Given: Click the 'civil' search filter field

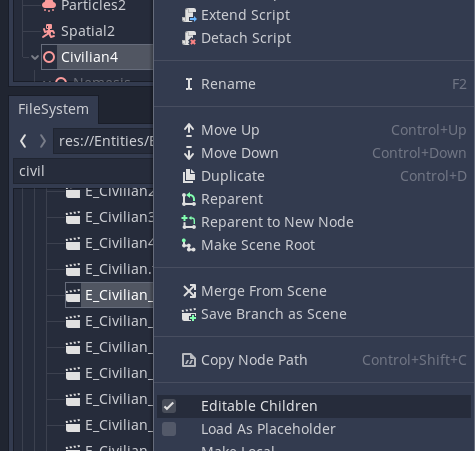Looking at the screenshot, I should click(83, 171).
